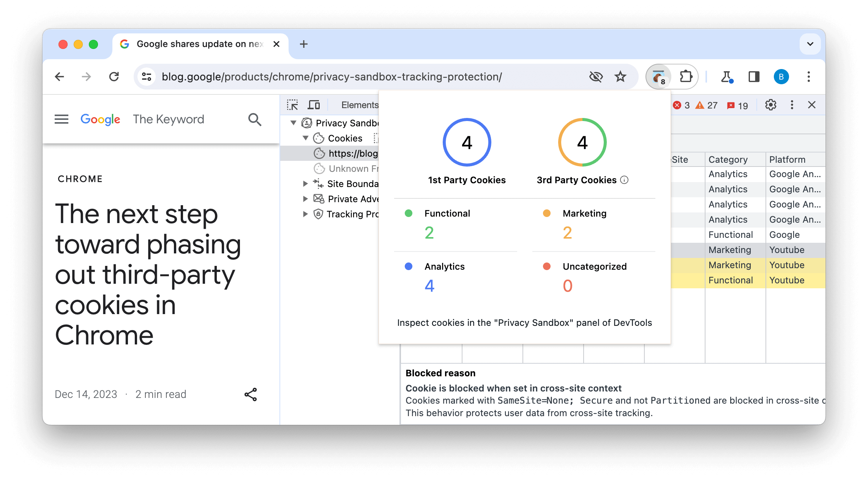The image size is (868, 481).
Task: Open the Chrome address bar URL field
Action: [x=331, y=76]
